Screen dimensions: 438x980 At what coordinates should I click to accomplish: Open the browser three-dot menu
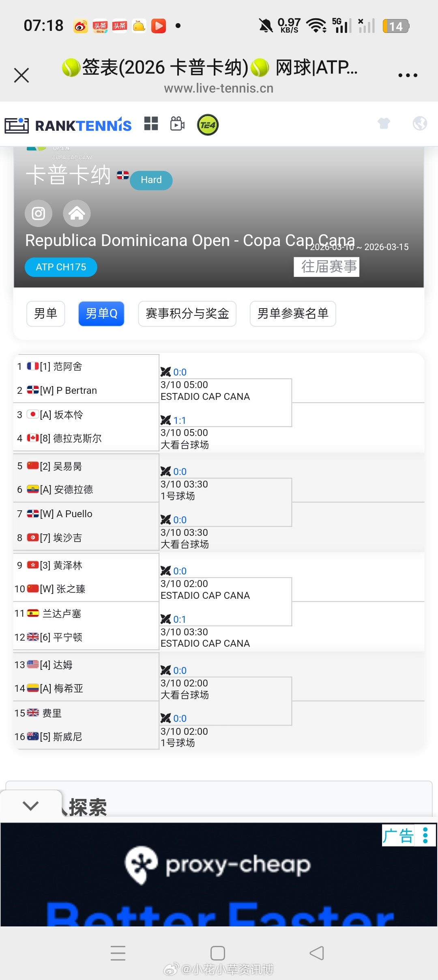tap(408, 75)
